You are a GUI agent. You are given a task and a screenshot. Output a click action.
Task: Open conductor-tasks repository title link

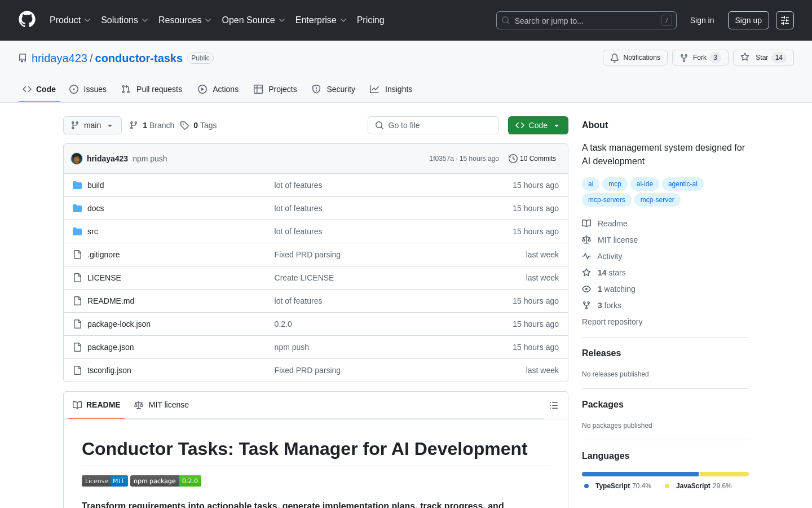click(139, 58)
